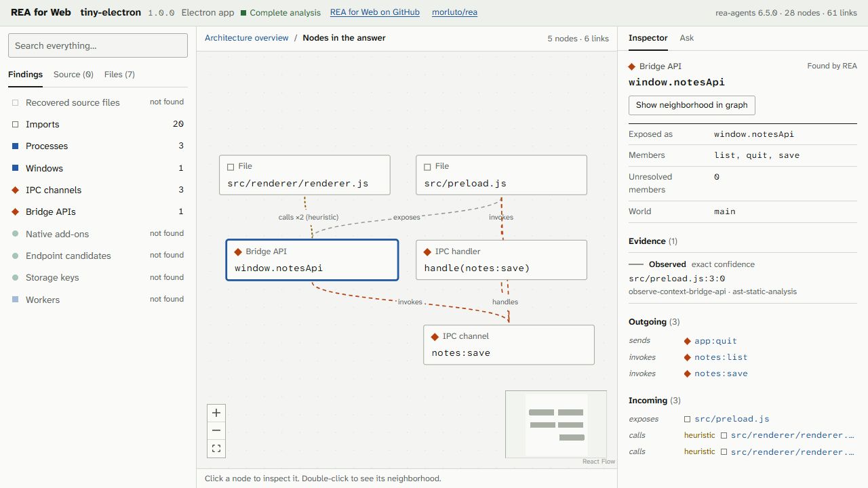
Task: Switch to the Findings tab
Action: click(25, 75)
